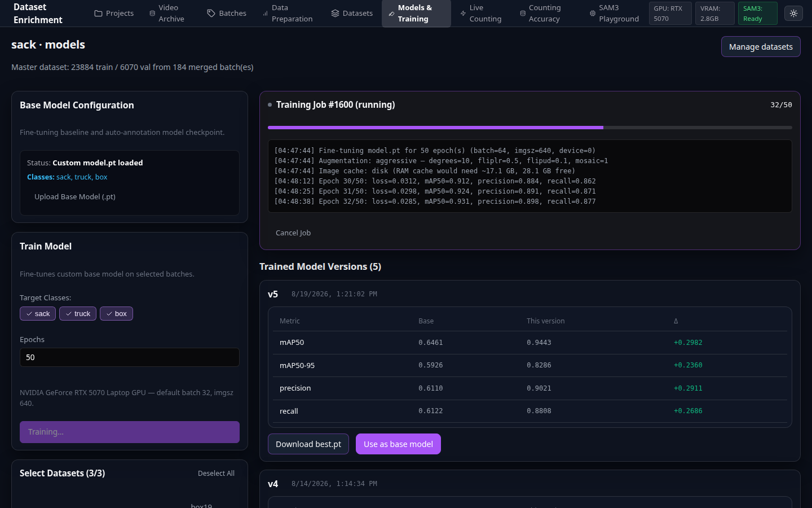Toggle light/dark theme sun icon
The height and width of the screenshot is (508, 812).
point(793,14)
